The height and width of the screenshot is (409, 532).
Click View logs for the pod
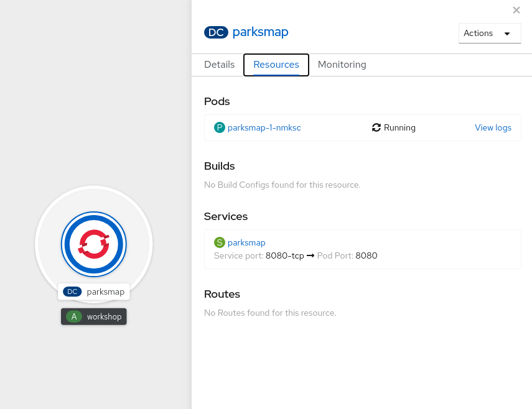click(493, 127)
